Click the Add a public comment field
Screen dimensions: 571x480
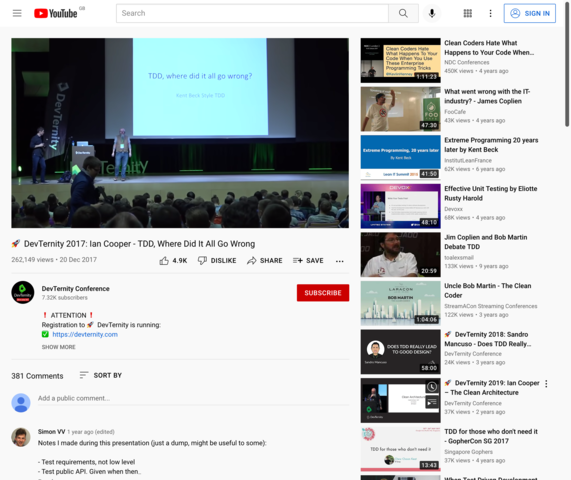[x=193, y=398]
